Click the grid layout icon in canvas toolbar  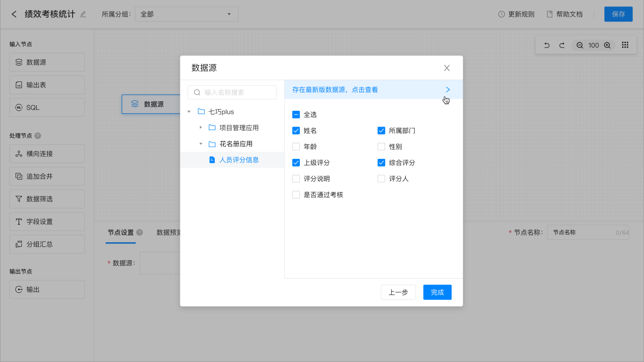(625, 45)
